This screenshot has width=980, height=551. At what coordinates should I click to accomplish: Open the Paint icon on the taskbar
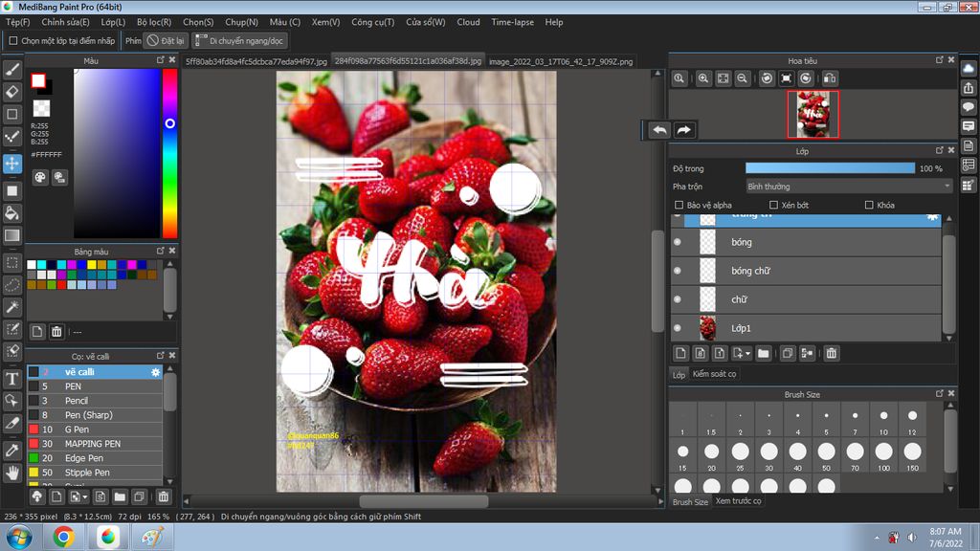coord(152,537)
